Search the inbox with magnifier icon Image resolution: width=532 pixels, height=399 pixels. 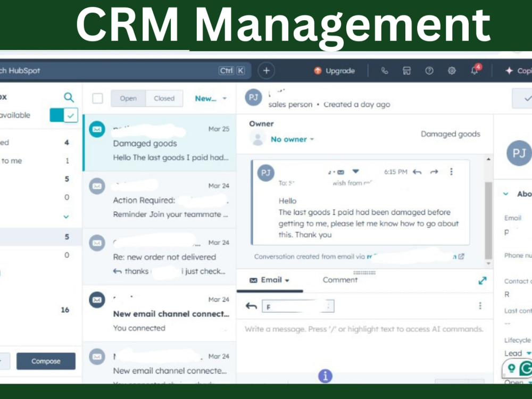(x=69, y=97)
